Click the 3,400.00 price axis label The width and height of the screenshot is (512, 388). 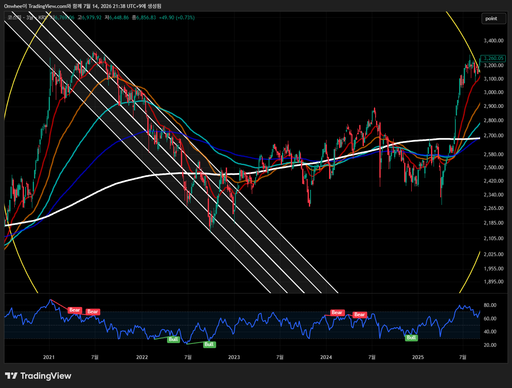(493, 41)
